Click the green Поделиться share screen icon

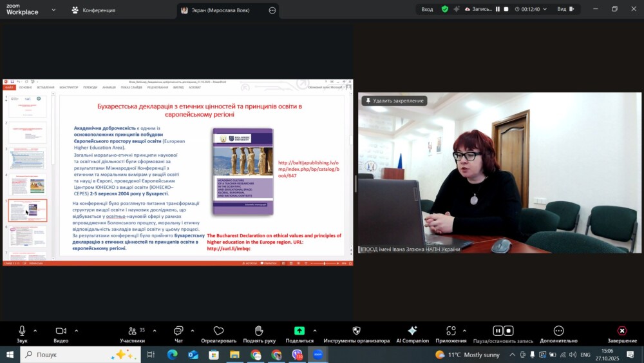click(299, 331)
